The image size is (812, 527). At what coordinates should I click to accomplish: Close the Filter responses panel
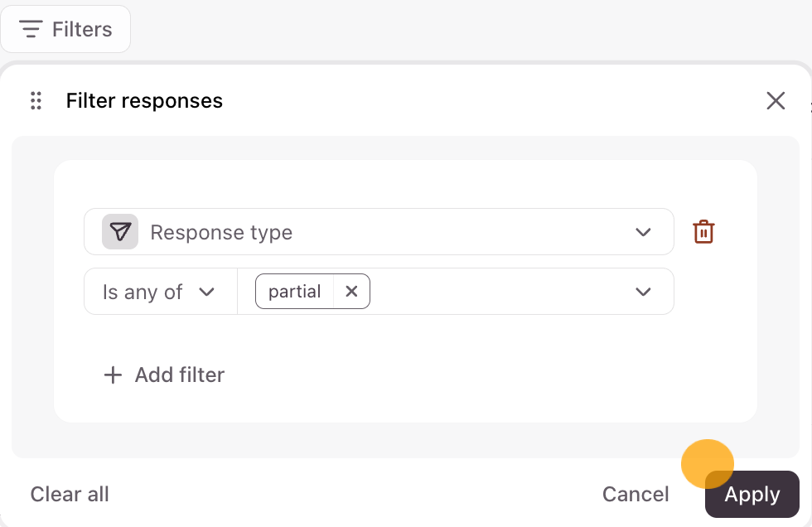tap(776, 101)
